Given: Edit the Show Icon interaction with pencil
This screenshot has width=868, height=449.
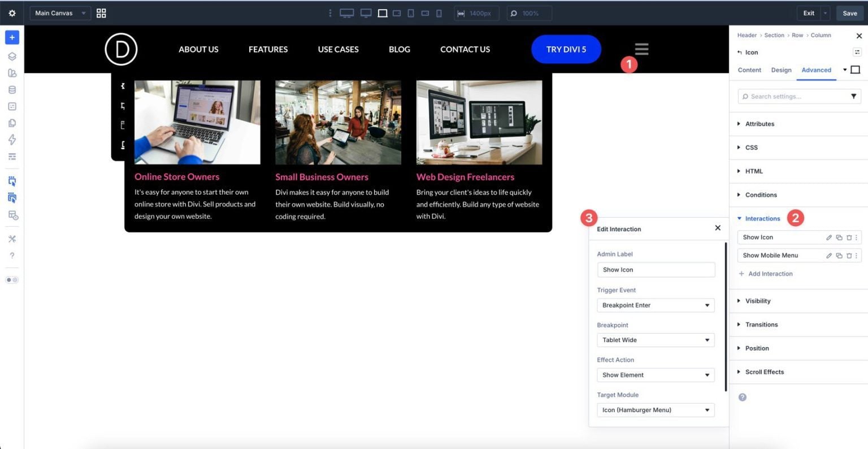Looking at the screenshot, I should coord(829,238).
